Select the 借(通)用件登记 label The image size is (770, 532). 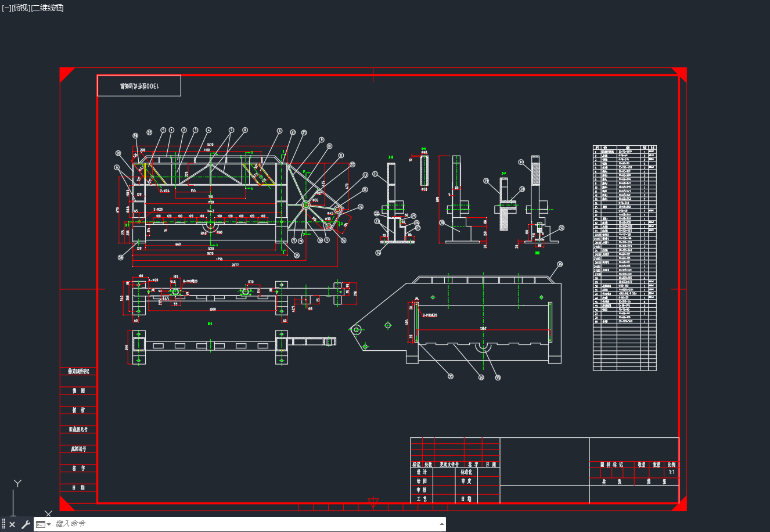point(78,371)
